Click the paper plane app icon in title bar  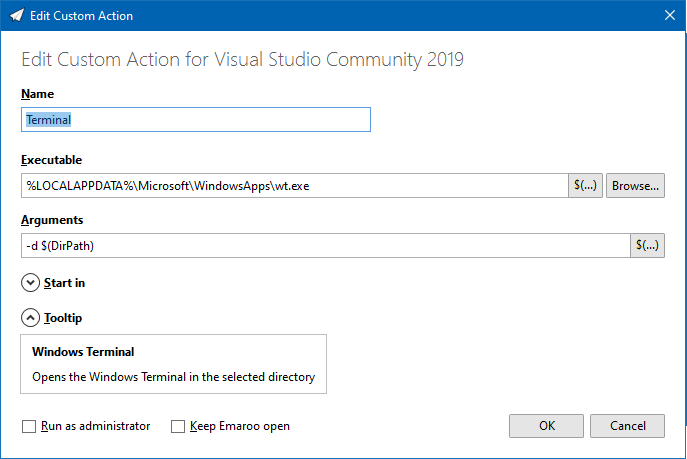pyautogui.click(x=17, y=15)
